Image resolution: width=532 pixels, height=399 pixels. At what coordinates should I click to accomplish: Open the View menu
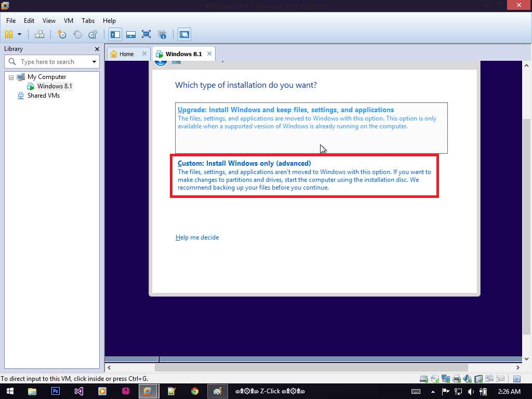(49, 21)
